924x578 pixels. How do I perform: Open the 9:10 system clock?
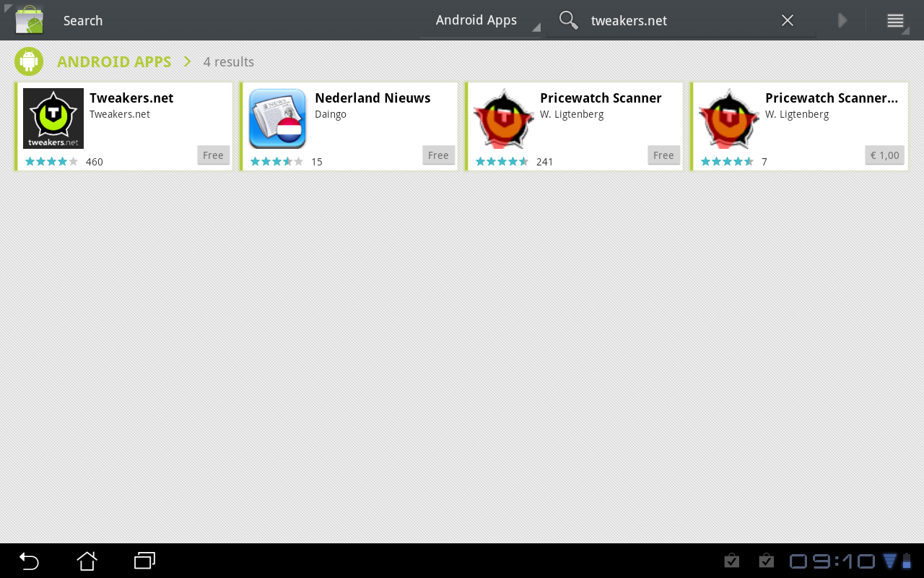pos(833,561)
